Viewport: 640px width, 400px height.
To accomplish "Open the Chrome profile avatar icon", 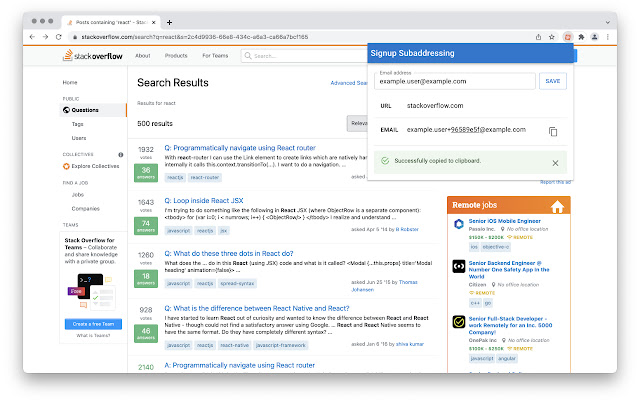I will (x=594, y=37).
